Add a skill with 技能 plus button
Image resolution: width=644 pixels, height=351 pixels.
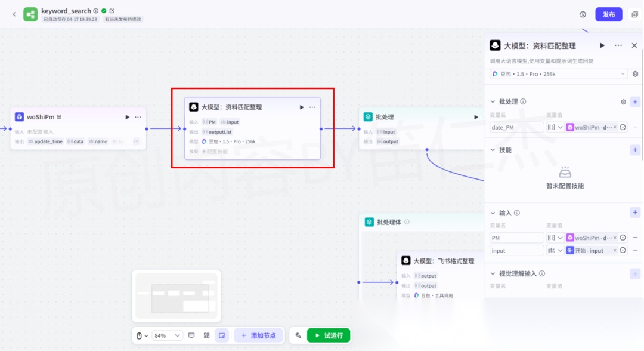635,150
